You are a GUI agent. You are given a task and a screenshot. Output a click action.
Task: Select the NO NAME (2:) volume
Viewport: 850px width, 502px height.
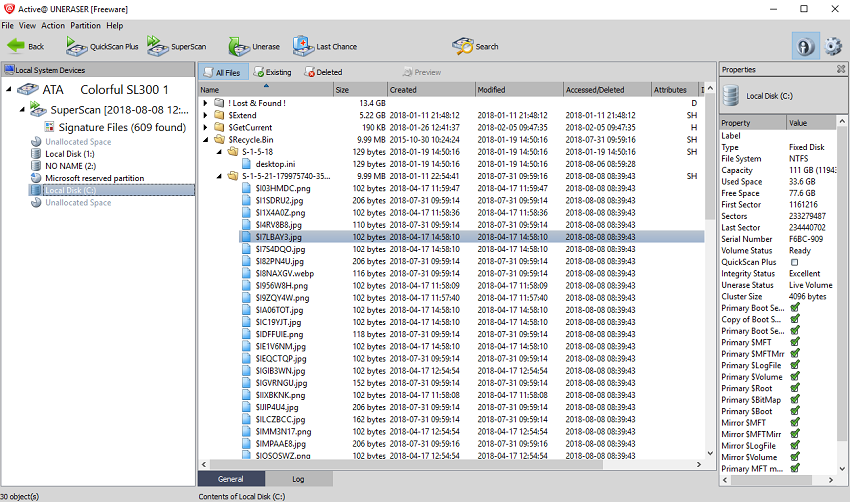[x=70, y=166]
